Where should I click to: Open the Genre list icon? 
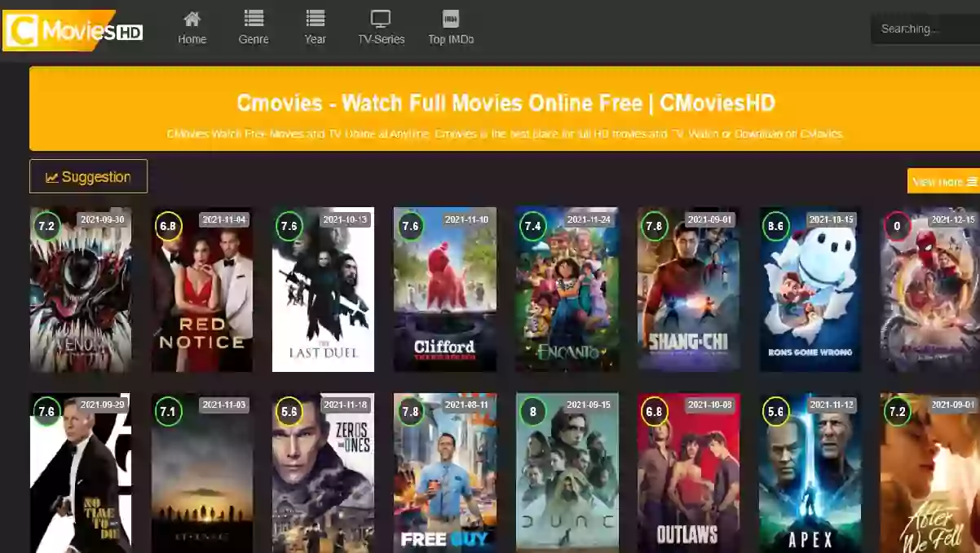click(x=254, y=18)
